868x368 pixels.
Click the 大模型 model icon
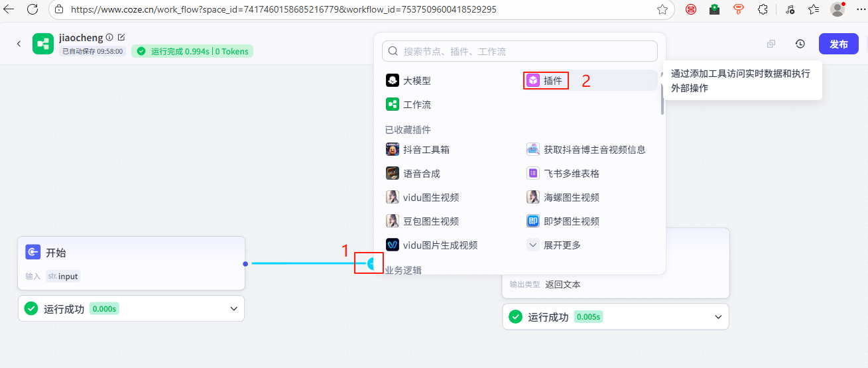click(393, 80)
